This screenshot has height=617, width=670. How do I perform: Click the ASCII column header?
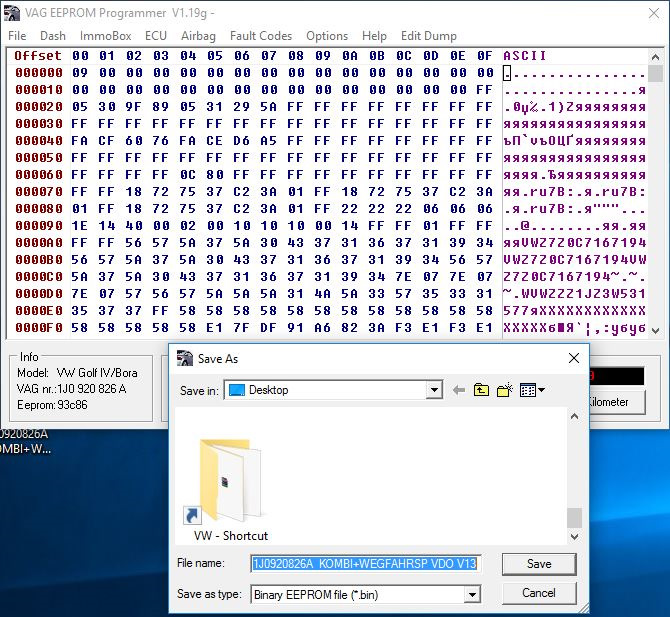coord(524,56)
